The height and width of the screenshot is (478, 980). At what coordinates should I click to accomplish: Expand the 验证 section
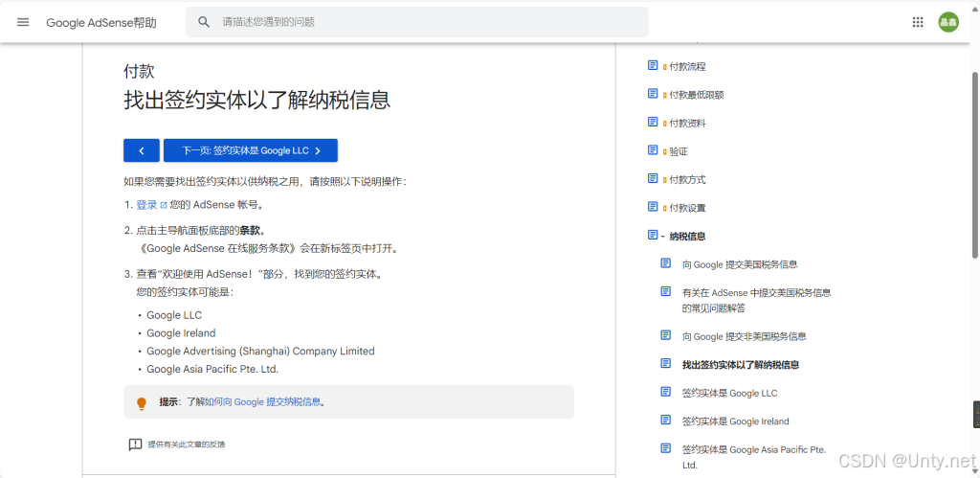click(664, 152)
